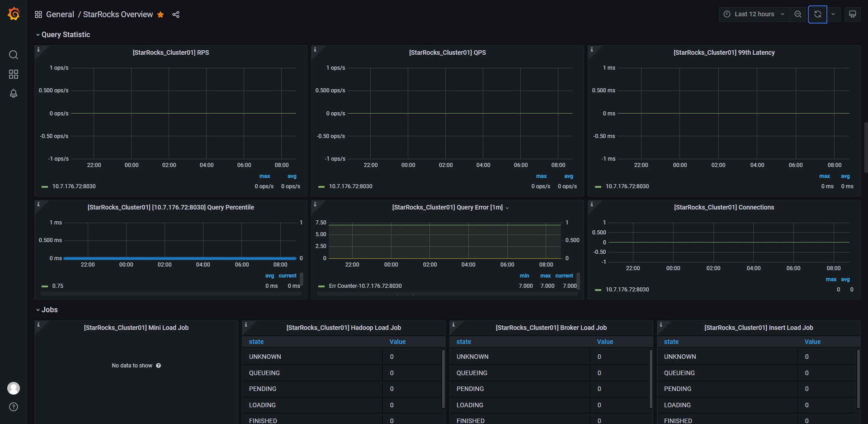This screenshot has width=868, height=424.
Task: Click the zoom out time range icon
Action: [x=798, y=14]
